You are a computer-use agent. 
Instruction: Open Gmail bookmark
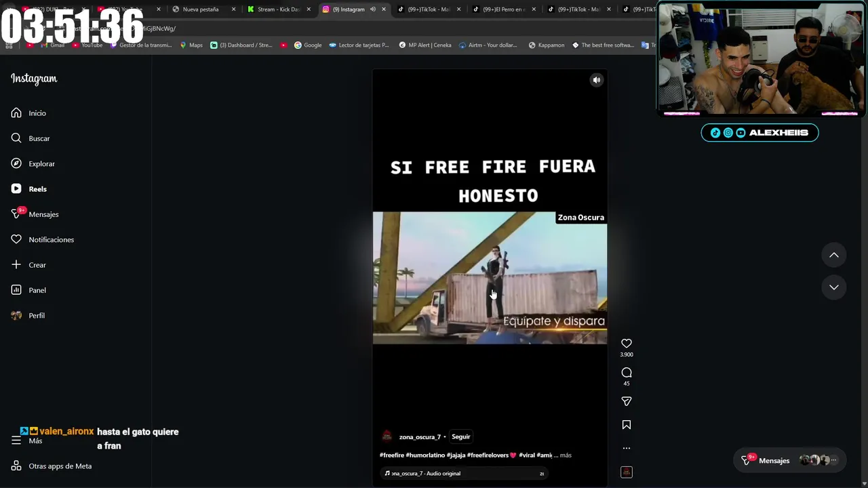pos(53,45)
